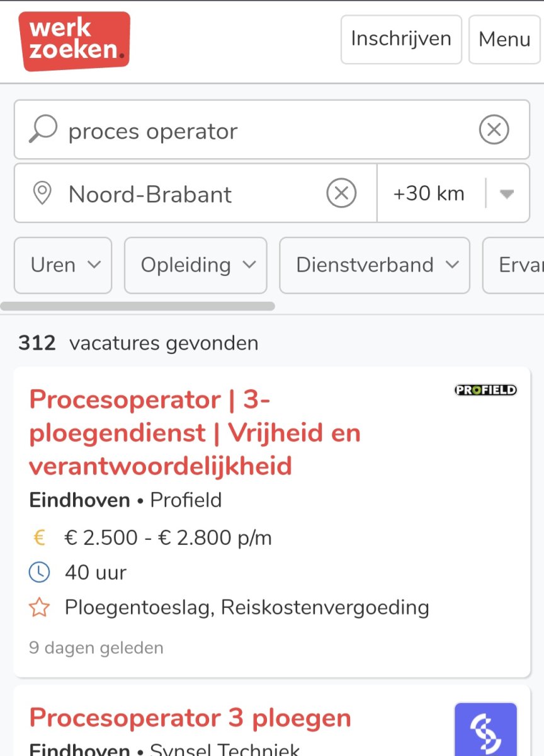Open the Procesoperator 3-ploegendienst vacancy
This screenshot has height=756, width=544.
195,432
